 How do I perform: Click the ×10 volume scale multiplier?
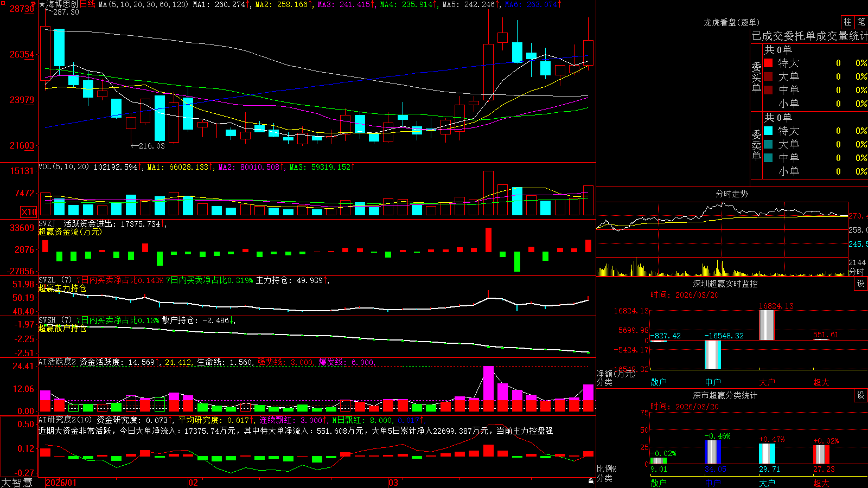click(29, 212)
